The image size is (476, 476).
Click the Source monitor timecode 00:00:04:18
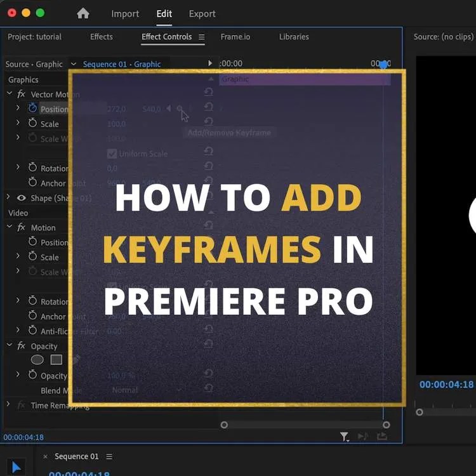click(446, 385)
